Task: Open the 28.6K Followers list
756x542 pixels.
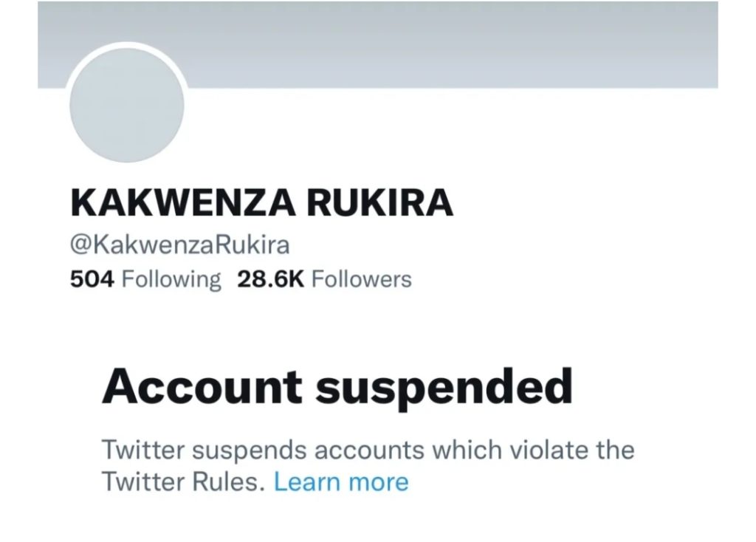Action: (324, 280)
